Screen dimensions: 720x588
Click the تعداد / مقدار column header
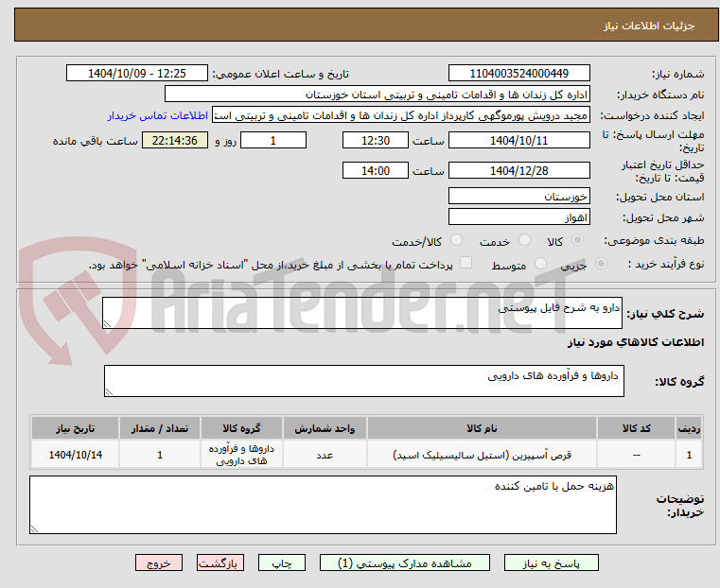pyautogui.click(x=160, y=428)
